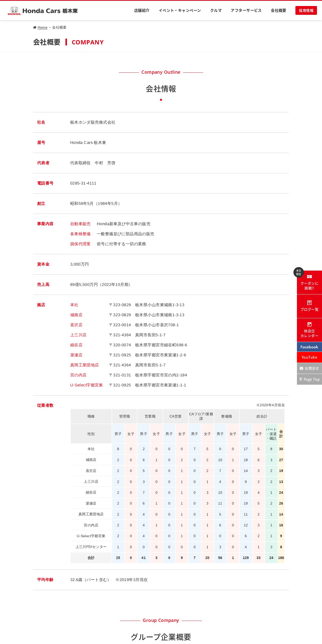
Task: Go to Home via breadcrumb link
Action: pos(42,27)
